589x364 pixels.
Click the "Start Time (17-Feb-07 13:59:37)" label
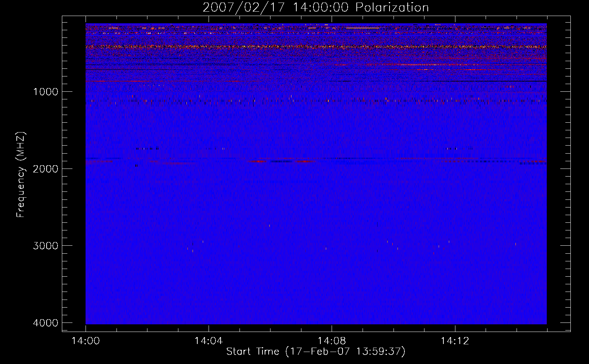click(x=316, y=352)
